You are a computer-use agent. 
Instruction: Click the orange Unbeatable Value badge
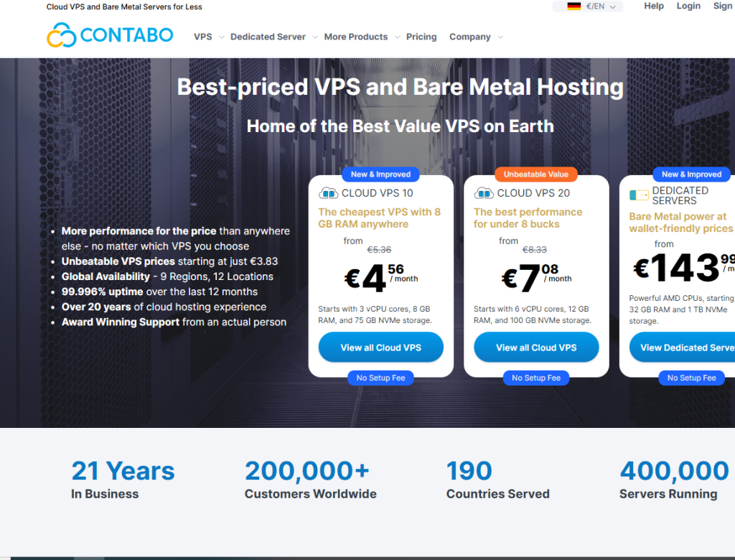click(536, 174)
